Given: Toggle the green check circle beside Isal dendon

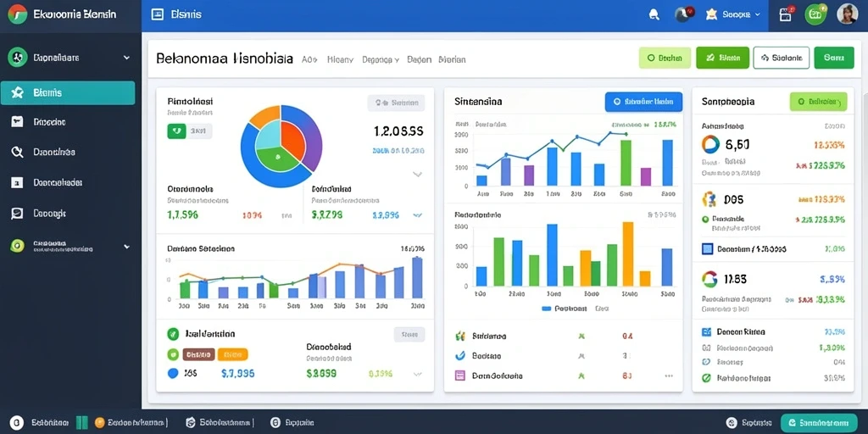Looking at the screenshot, I should 173,334.
